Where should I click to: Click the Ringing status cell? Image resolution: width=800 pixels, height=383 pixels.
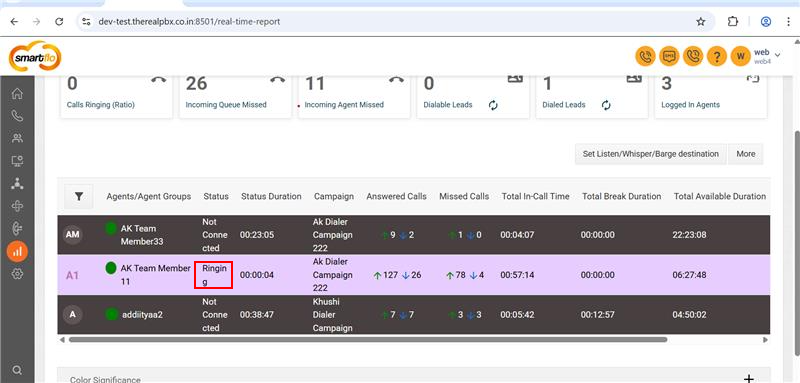point(214,275)
